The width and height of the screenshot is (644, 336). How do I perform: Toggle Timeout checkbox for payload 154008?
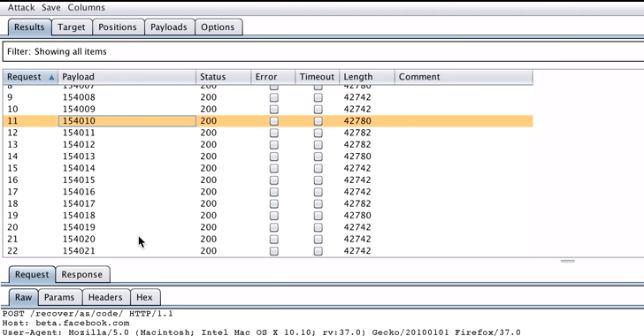pyautogui.click(x=318, y=97)
